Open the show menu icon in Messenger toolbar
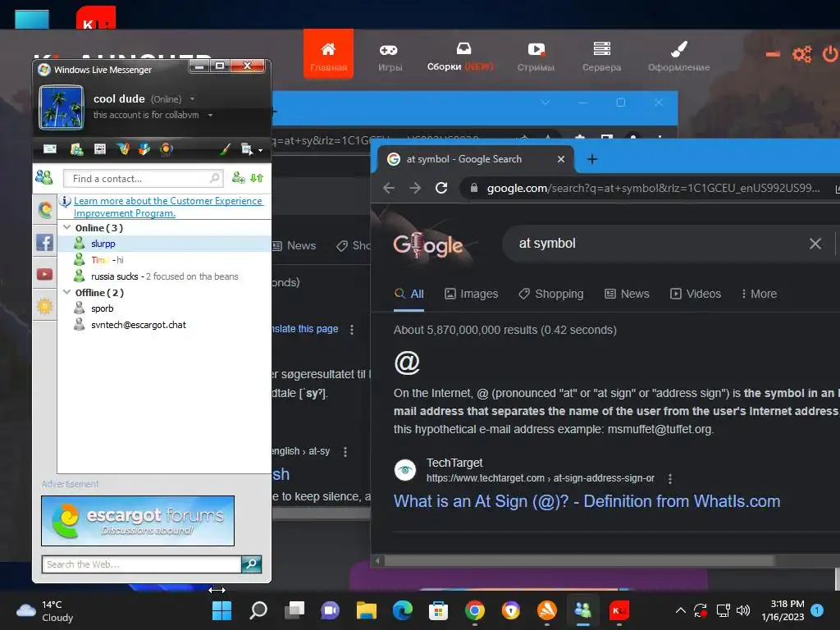Screen dimensions: 840x630 [246, 149]
